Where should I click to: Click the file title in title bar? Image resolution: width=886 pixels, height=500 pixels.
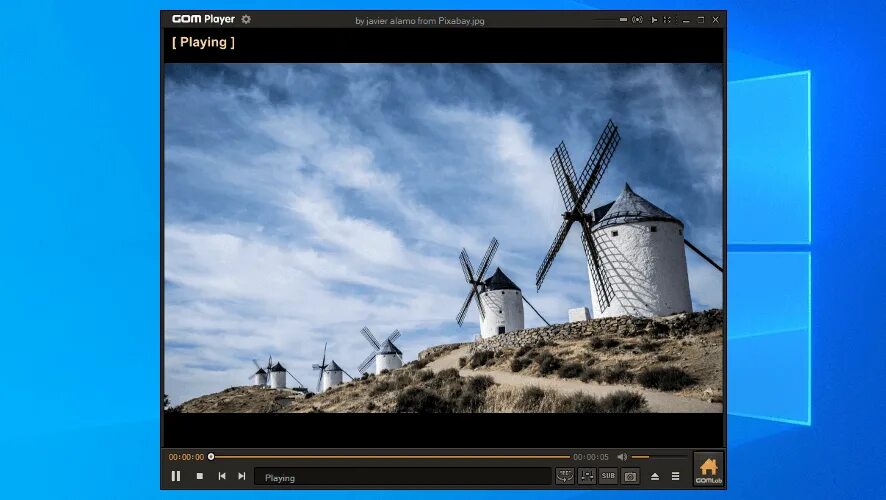tap(420, 21)
